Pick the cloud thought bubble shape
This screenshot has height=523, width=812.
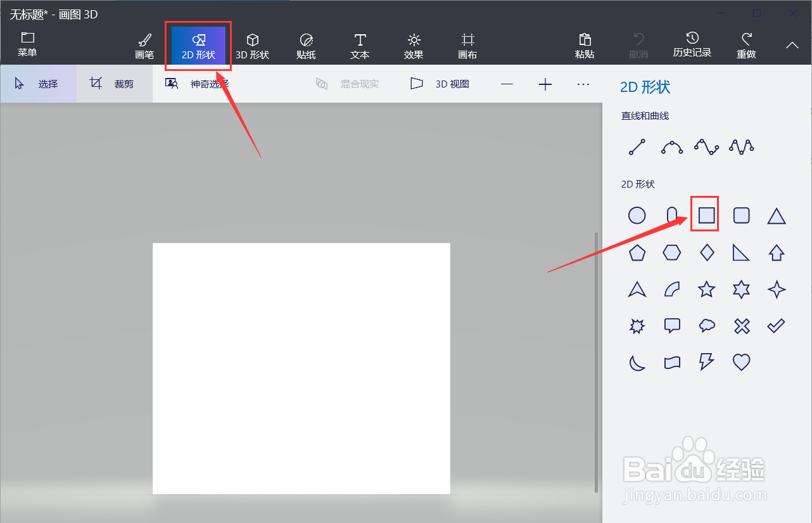tap(707, 326)
